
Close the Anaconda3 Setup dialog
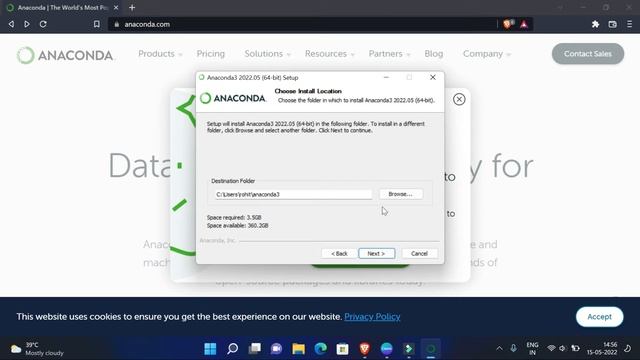pyautogui.click(x=433, y=77)
